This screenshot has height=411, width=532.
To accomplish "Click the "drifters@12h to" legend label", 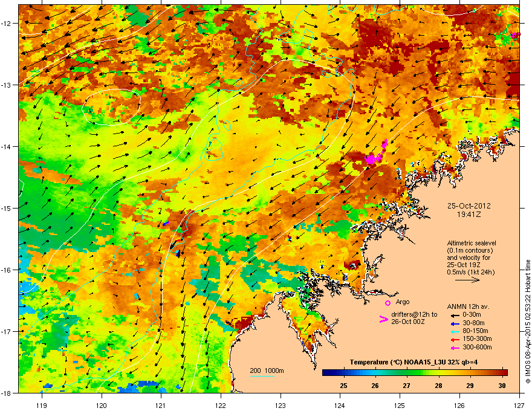I will point(414,315).
